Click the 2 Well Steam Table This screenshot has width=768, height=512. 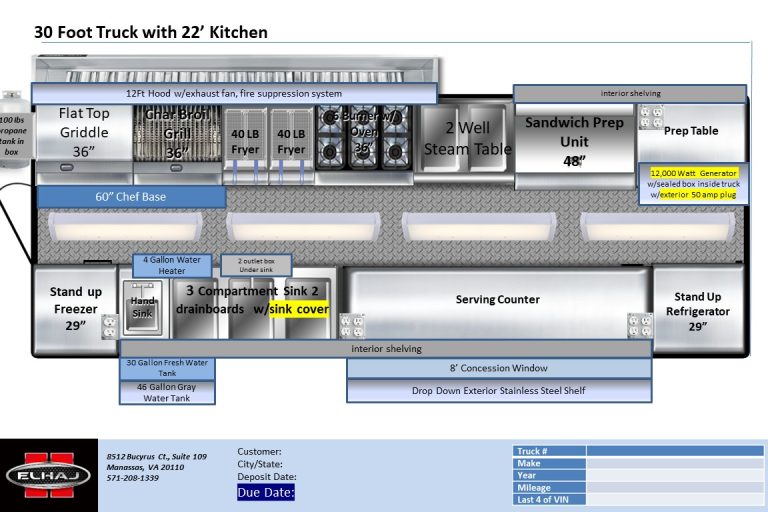(x=468, y=140)
